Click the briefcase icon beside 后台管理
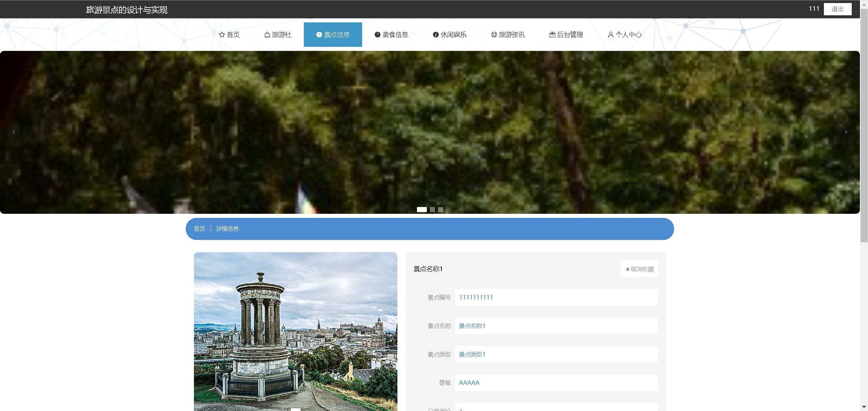The height and width of the screenshot is (411, 868). [552, 35]
